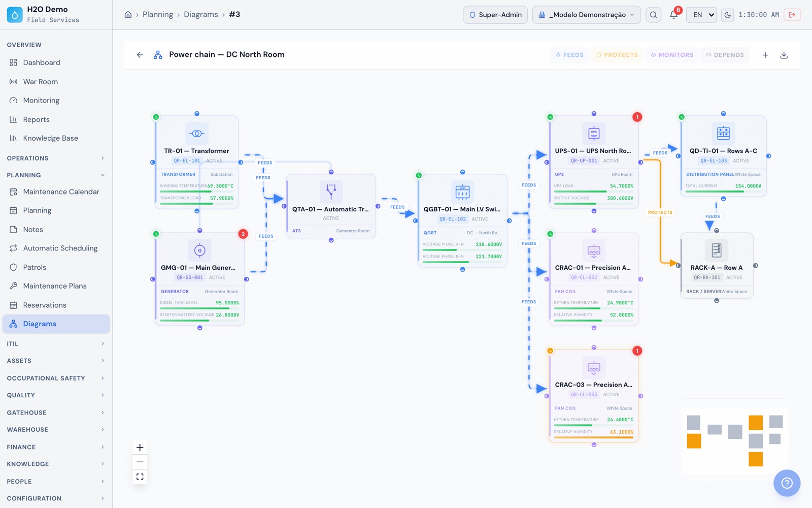Click the 69.3000°C winding temperature value
812x508 pixels.
(220, 186)
